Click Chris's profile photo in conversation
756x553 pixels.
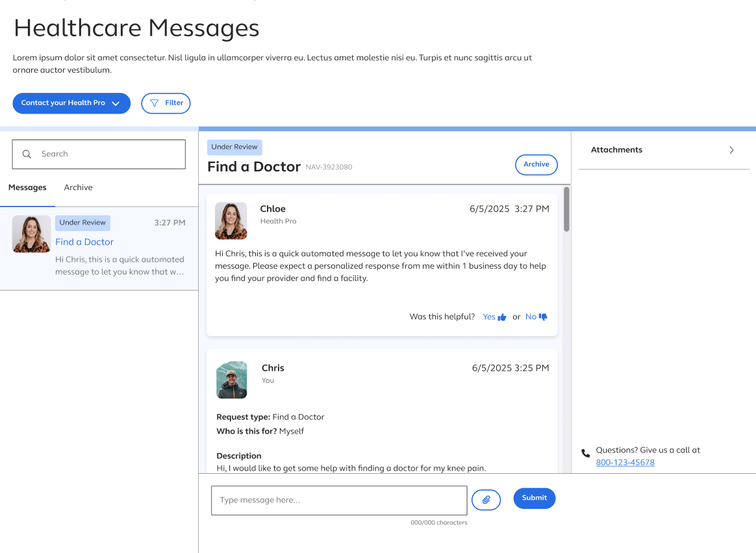[x=232, y=380]
